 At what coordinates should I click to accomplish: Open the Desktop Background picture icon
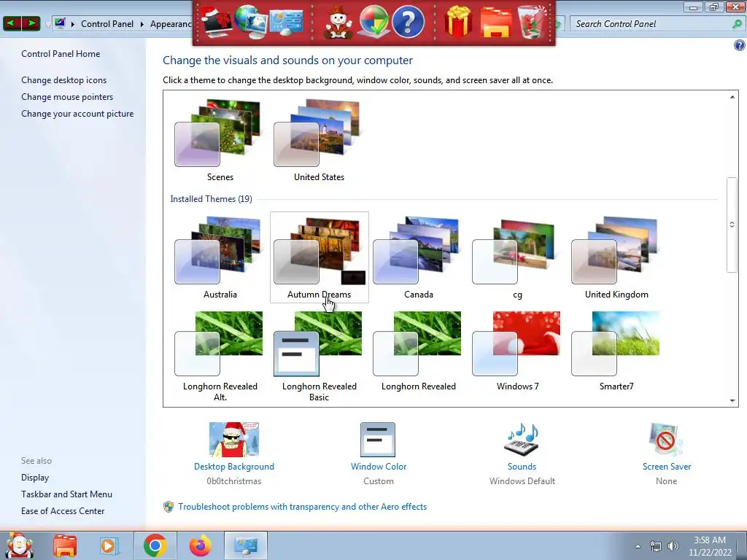pos(234,439)
